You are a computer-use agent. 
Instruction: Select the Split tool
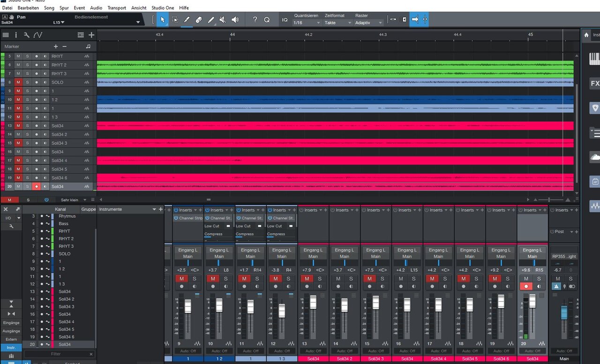tap(187, 20)
